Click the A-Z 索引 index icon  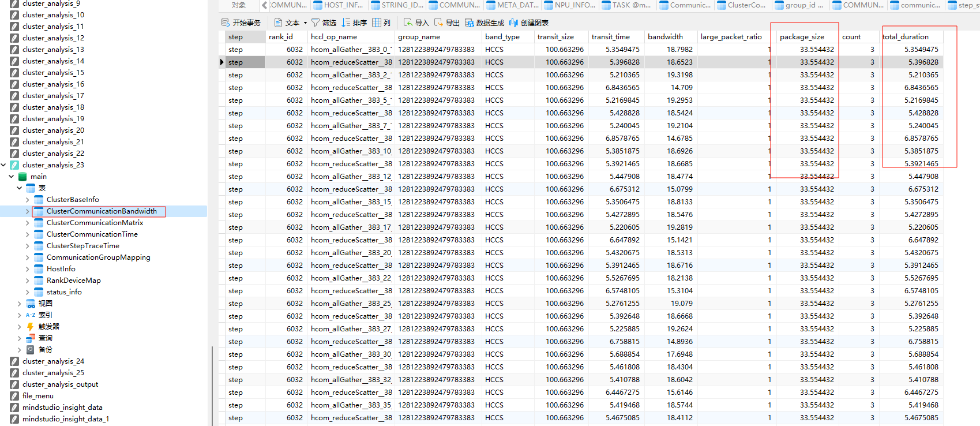(31, 315)
